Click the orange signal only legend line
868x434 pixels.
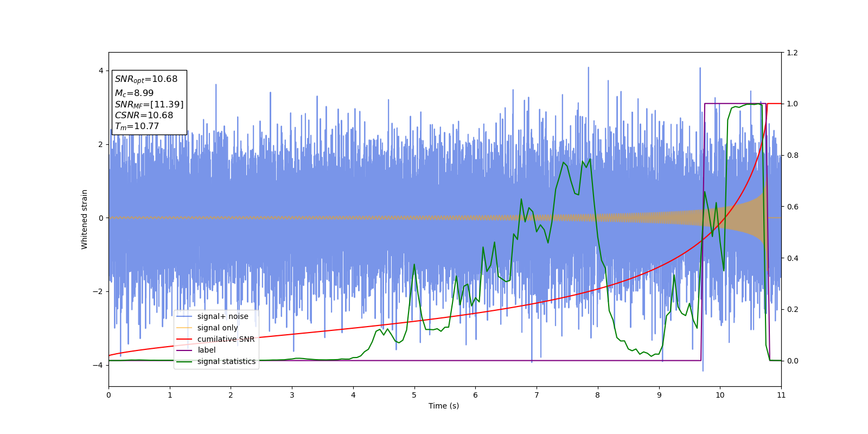pos(184,328)
